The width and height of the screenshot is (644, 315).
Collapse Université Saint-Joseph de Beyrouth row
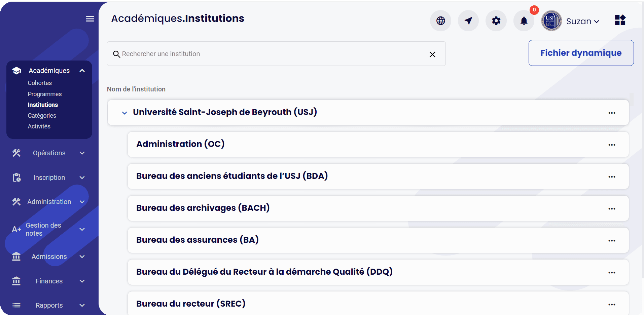[124, 113]
